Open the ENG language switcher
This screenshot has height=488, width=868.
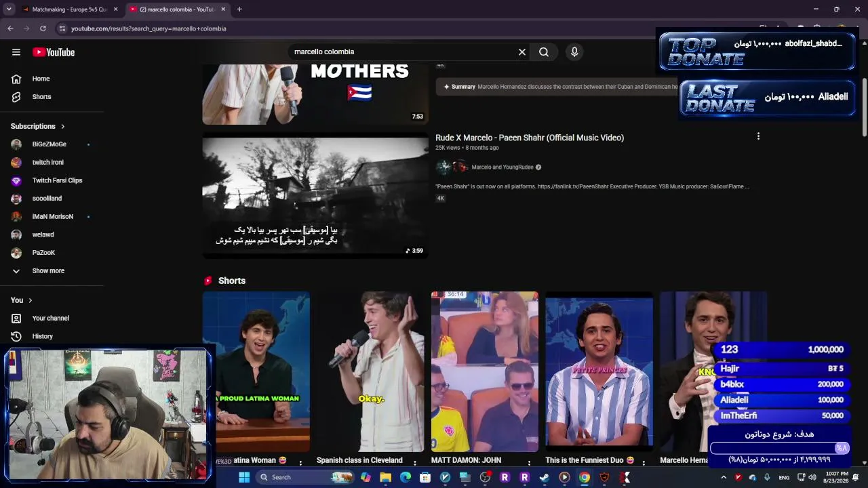(x=784, y=477)
